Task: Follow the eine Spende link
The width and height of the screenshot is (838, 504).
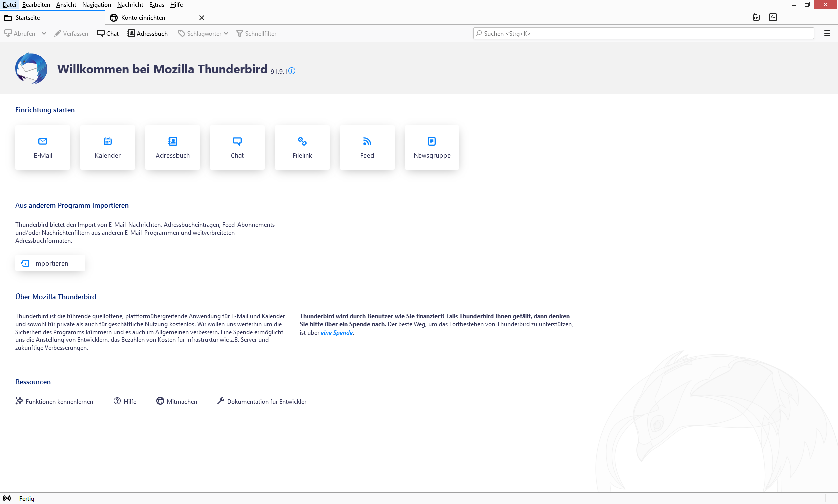Action: point(337,333)
